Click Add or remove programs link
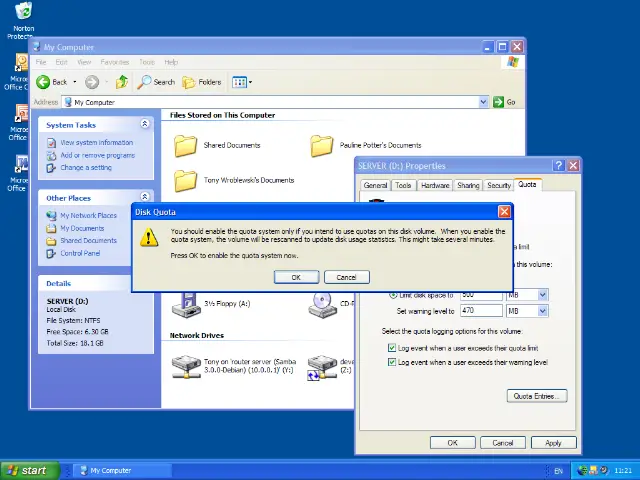The width and height of the screenshot is (640, 480). [98, 155]
